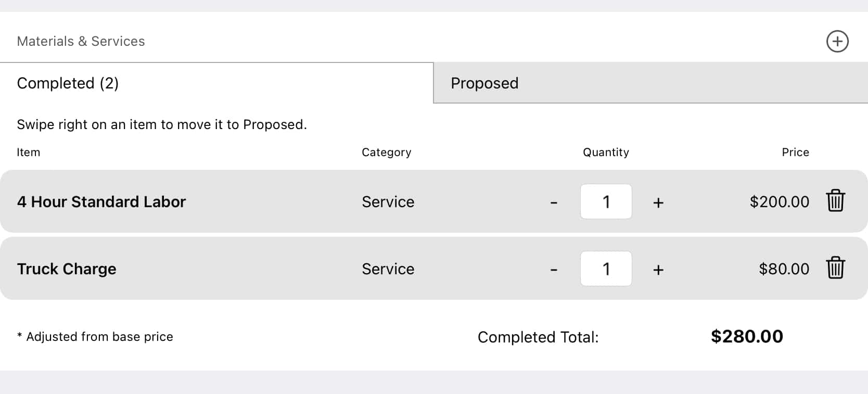This screenshot has height=394, width=868.
Task: Switch to the Proposed tab
Action: pyautogui.click(x=650, y=83)
